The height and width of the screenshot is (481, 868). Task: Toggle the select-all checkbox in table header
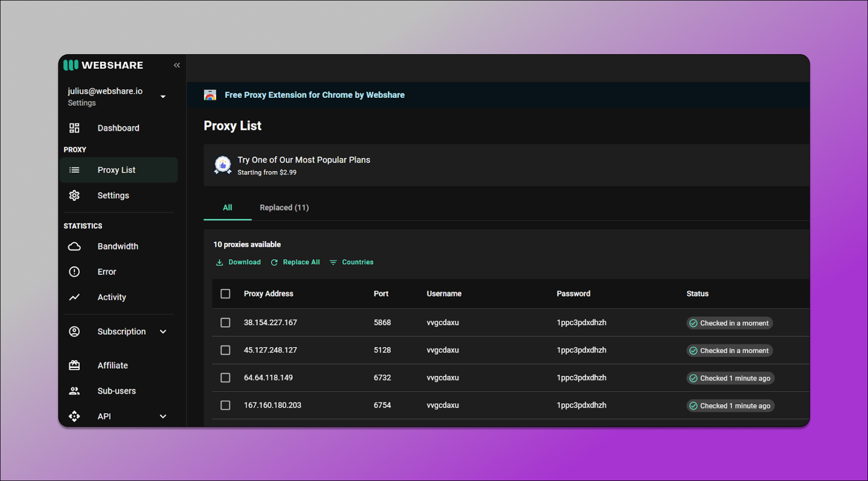(225, 294)
